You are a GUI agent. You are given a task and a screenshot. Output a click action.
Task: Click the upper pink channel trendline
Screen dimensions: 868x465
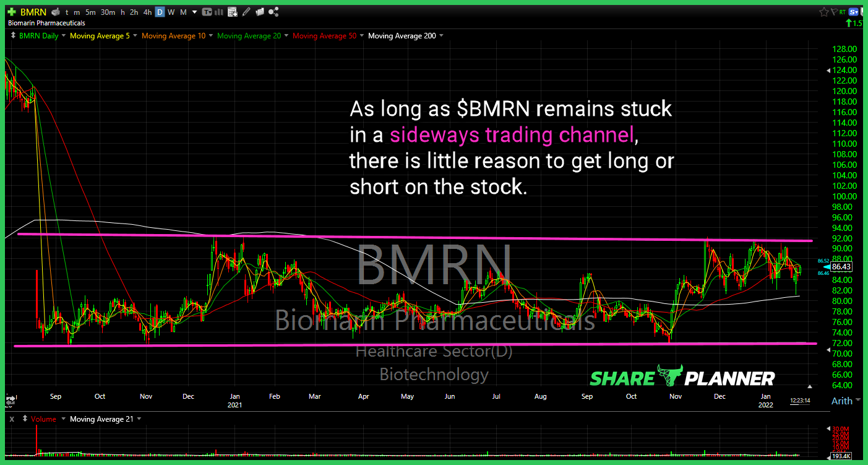click(415, 237)
